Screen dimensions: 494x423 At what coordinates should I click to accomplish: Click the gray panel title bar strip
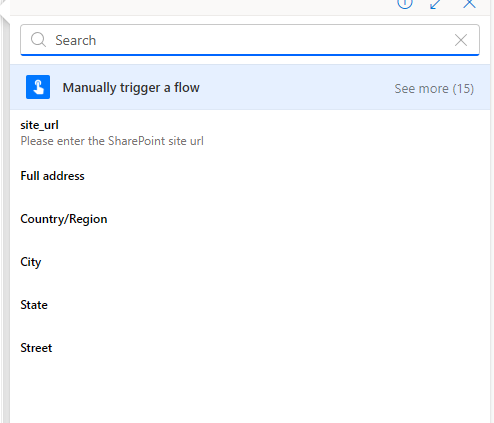click(200, 7)
